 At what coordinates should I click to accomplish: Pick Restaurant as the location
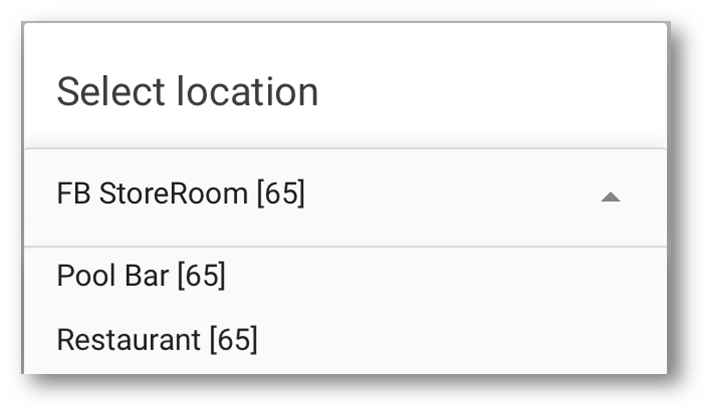[x=157, y=340]
